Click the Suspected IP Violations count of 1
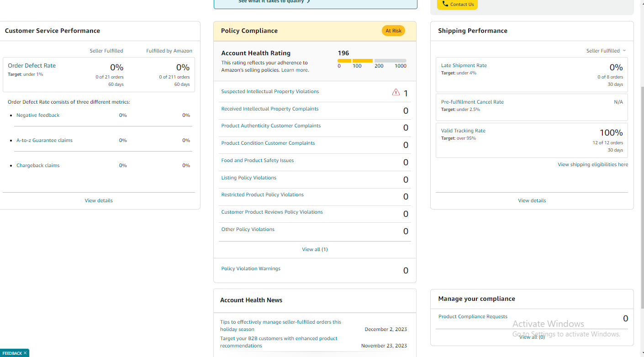This screenshot has width=644, height=357. coord(406,94)
